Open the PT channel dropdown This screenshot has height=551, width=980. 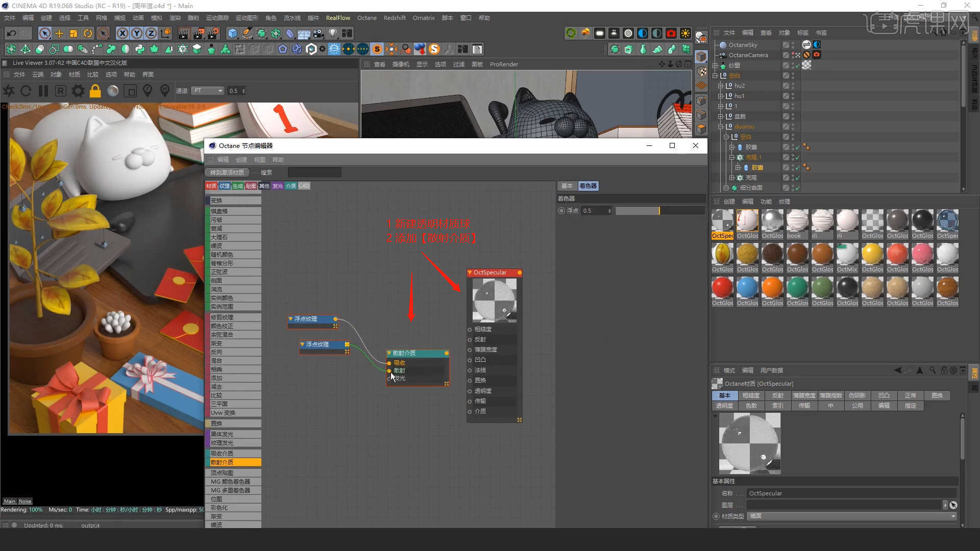208,91
